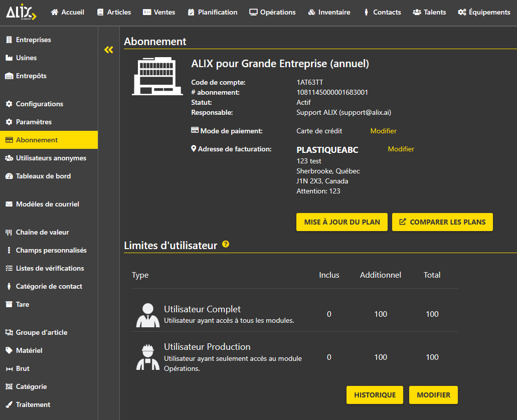The width and height of the screenshot is (517, 420).
Task: Open Champs personnalisés in the sidebar
Action: [49, 250]
